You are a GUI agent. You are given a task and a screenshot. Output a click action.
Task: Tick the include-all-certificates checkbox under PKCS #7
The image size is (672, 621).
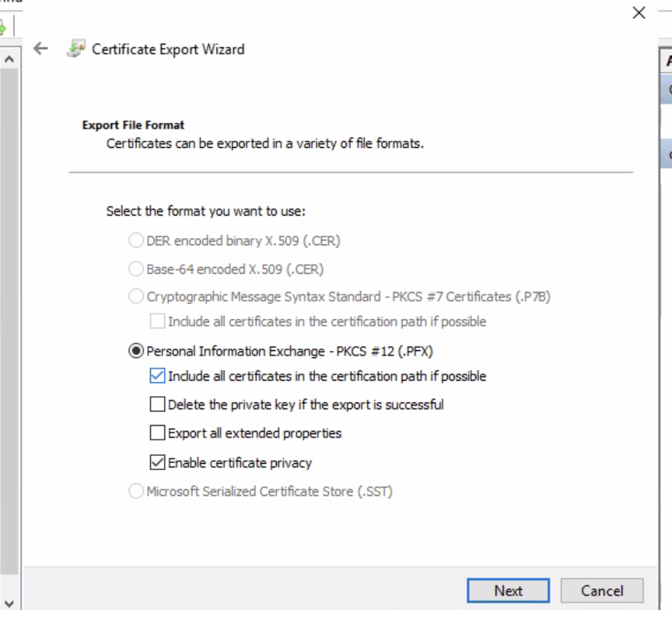[157, 321]
